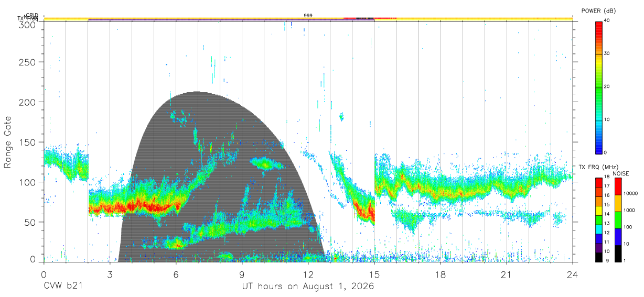Click the '50' tick on Range Gate axis
Screen dimensions: 644x297
tap(29, 222)
